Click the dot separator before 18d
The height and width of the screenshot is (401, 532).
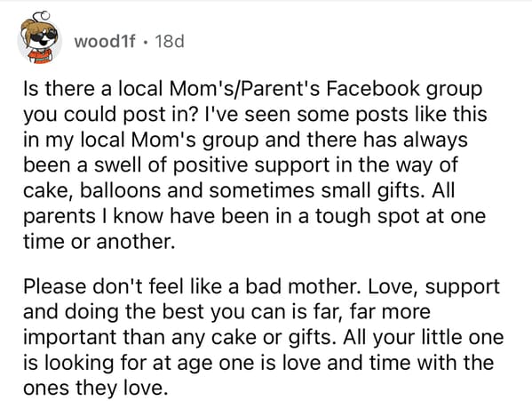coord(146,43)
